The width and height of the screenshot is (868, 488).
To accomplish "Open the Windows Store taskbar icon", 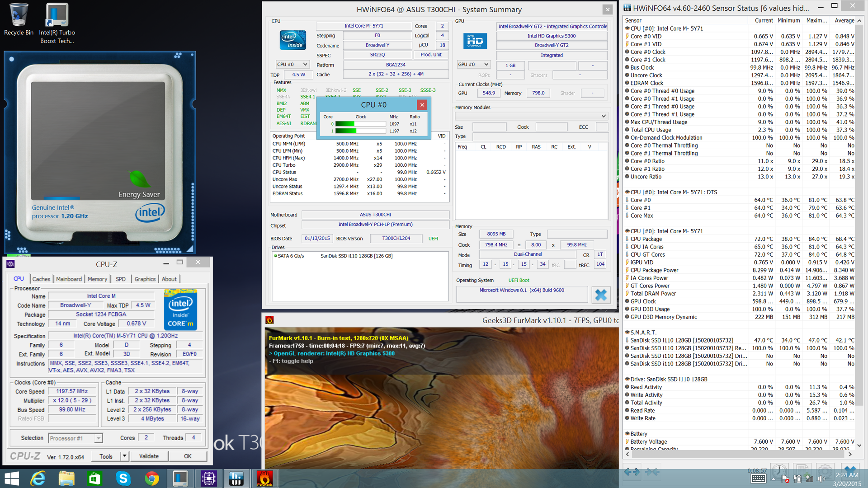I will (94, 478).
